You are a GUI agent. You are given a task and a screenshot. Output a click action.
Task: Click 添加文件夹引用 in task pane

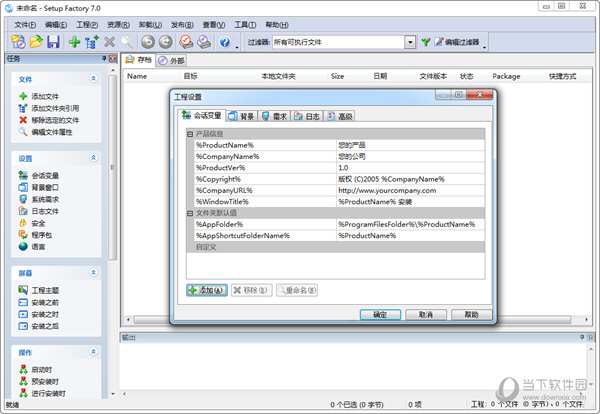coord(49,108)
